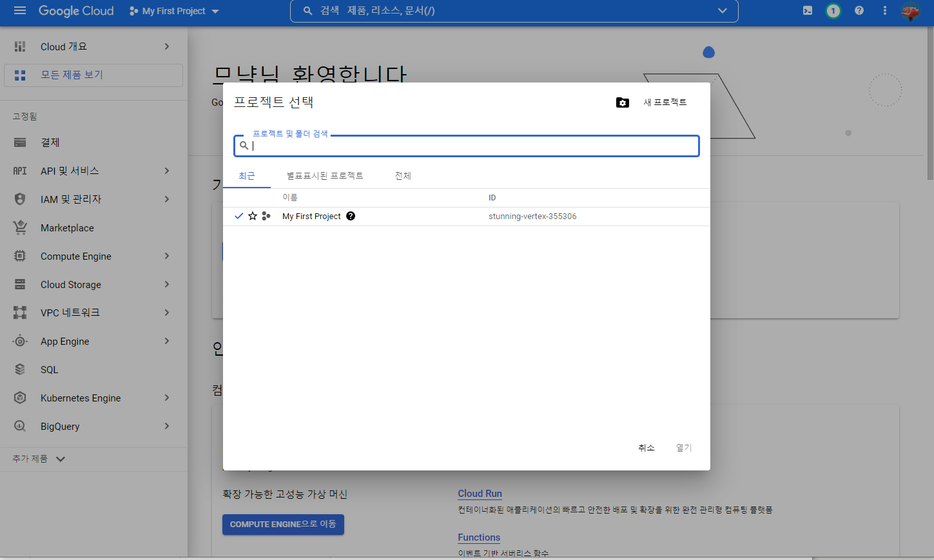Click the Google Cloud logo
The image size is (934, 560).
[x=76, y=11]
